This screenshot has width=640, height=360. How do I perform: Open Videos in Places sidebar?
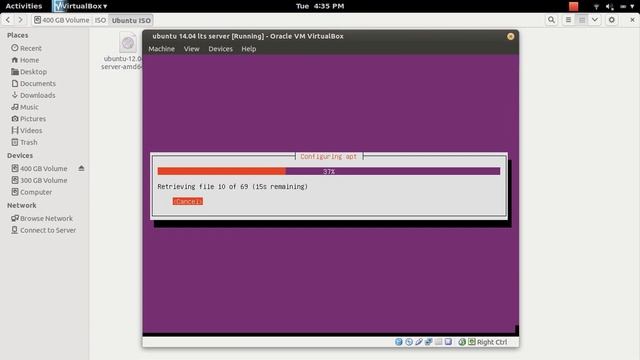27,131
